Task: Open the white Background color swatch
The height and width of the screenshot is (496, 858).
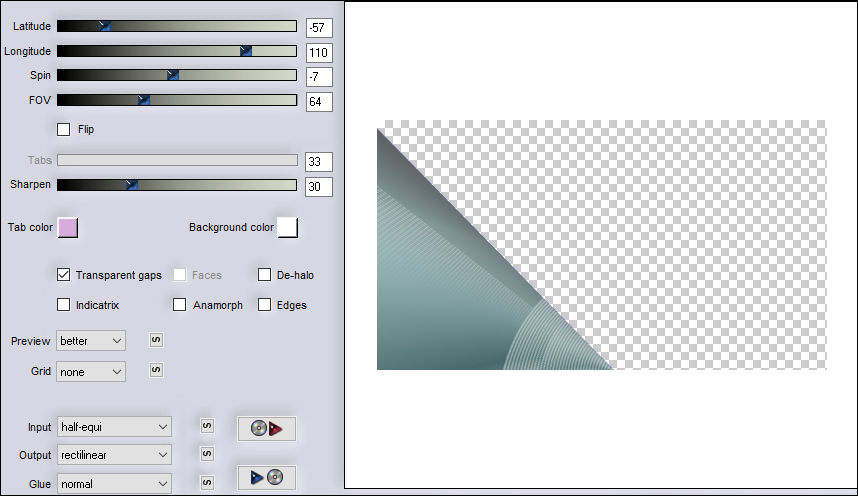Action: [288, 228]
